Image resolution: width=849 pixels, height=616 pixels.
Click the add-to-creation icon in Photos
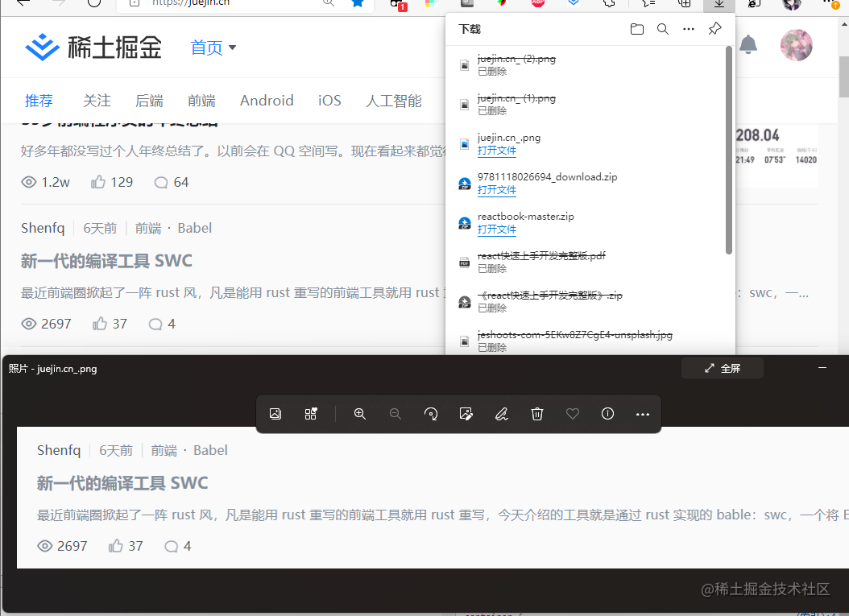(311, 414)
